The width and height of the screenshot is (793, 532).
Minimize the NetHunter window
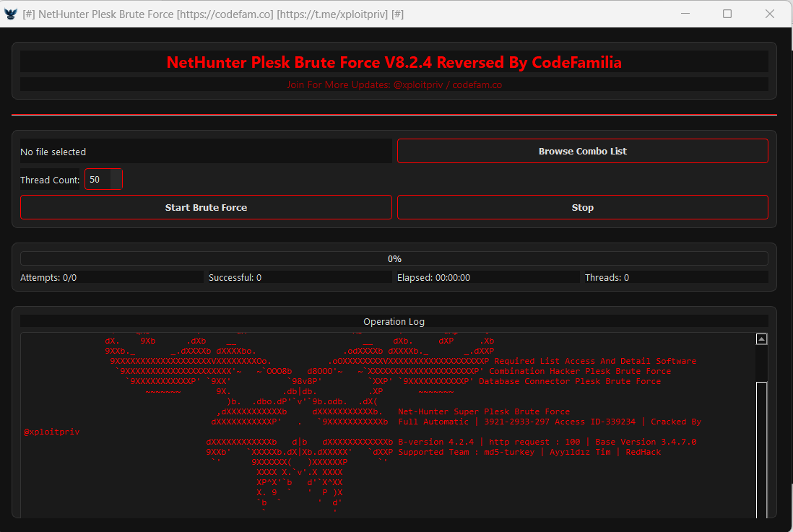[685, 14]
